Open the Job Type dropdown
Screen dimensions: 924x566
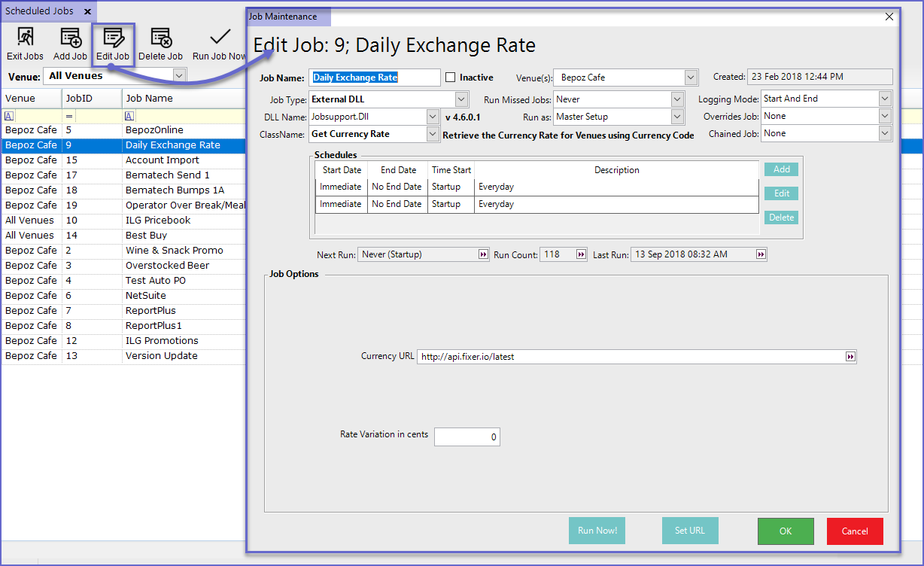coord(461,99)
